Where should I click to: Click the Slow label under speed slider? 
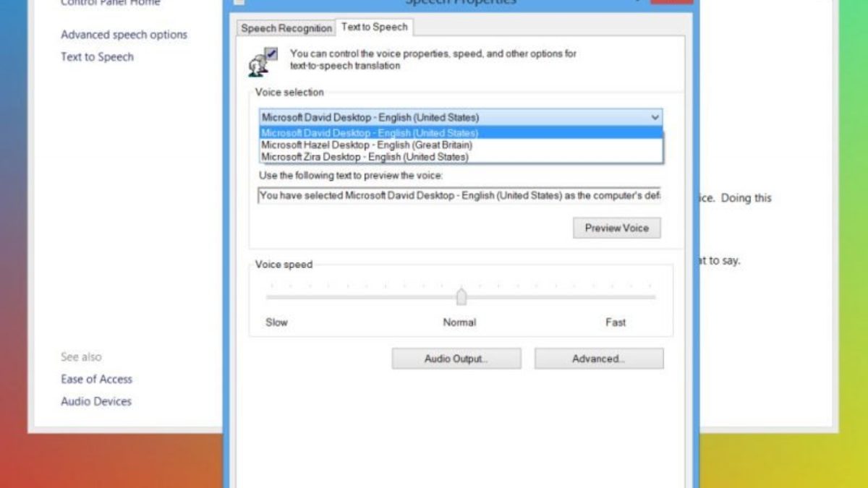[x=276, y=322]
